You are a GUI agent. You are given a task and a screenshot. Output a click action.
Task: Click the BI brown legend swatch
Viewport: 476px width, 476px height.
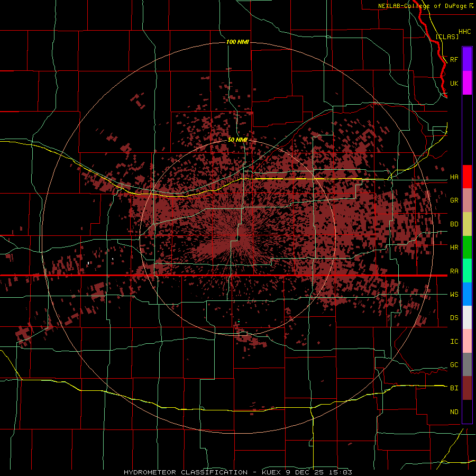click(x=467, y=388)
